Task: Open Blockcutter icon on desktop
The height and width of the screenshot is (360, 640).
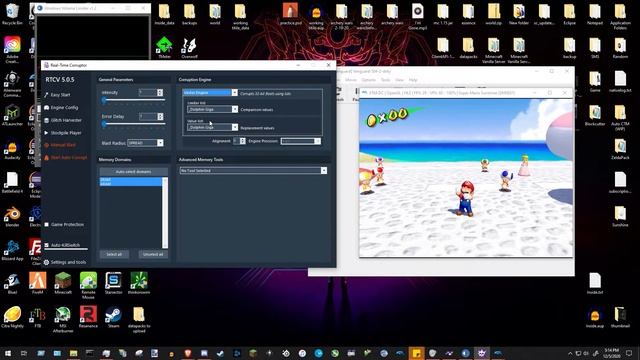Action: pos(595,116)
